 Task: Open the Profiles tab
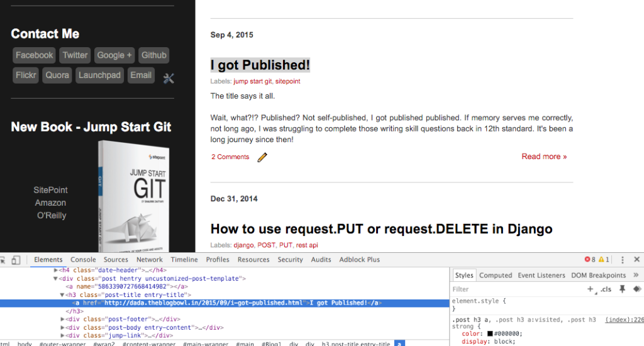218,260
